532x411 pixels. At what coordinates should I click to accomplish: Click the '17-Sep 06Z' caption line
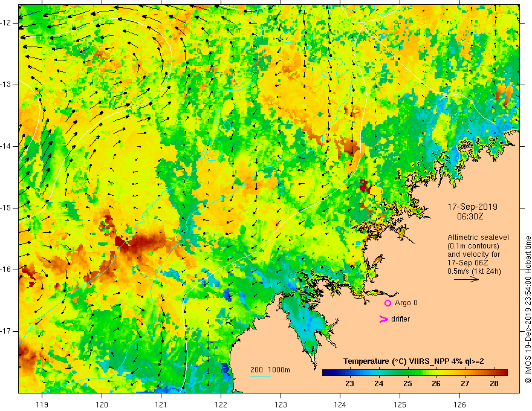point(469,263)
